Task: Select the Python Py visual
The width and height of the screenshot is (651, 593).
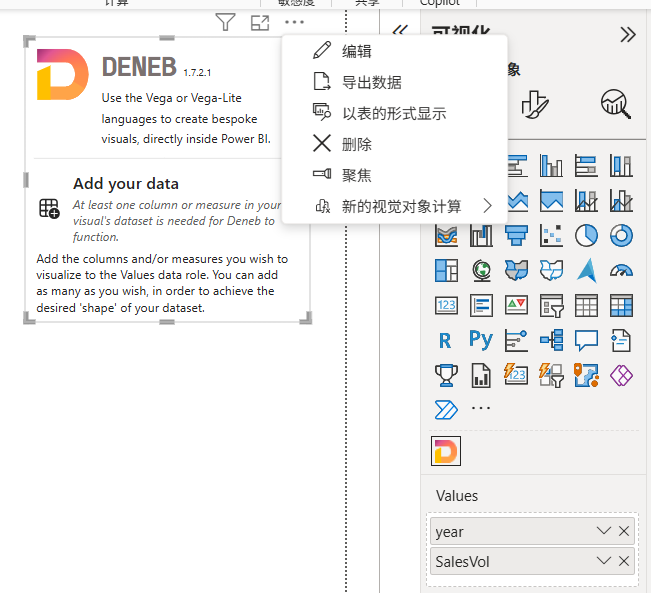Action: coord(481,340)
